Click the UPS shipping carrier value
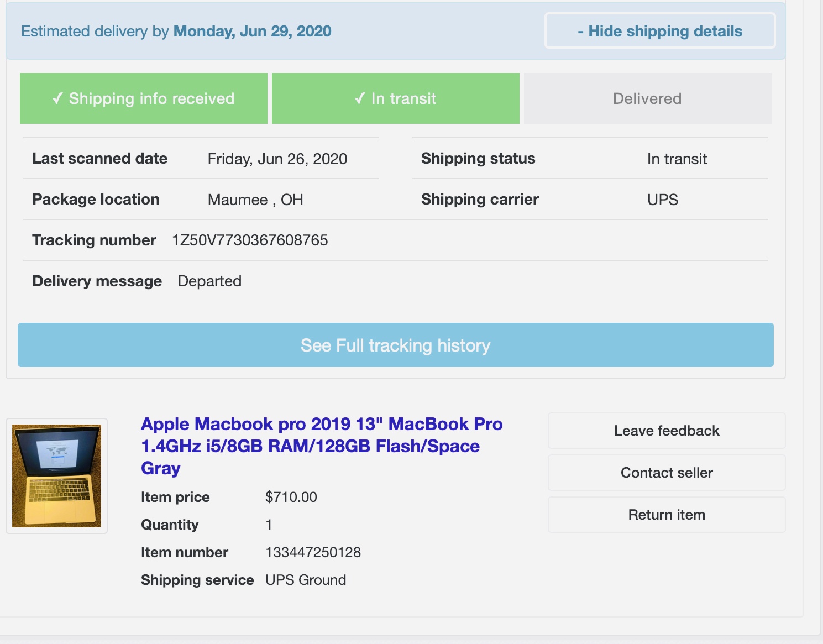Image resolution: width=823 pixels, height=644 pixels. click(x=662, y=200)
